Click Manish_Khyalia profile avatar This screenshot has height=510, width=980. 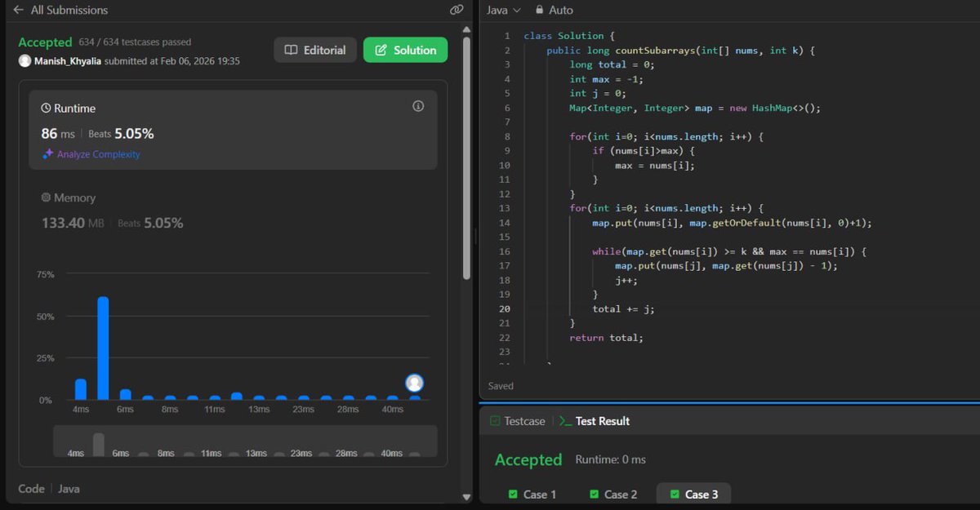[x=25, y=61]
